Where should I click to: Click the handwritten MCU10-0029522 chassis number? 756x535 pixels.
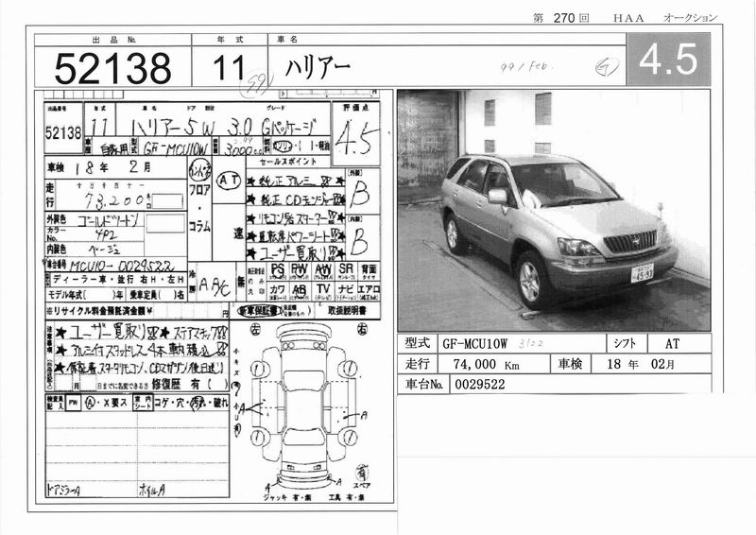pos(123,266)
